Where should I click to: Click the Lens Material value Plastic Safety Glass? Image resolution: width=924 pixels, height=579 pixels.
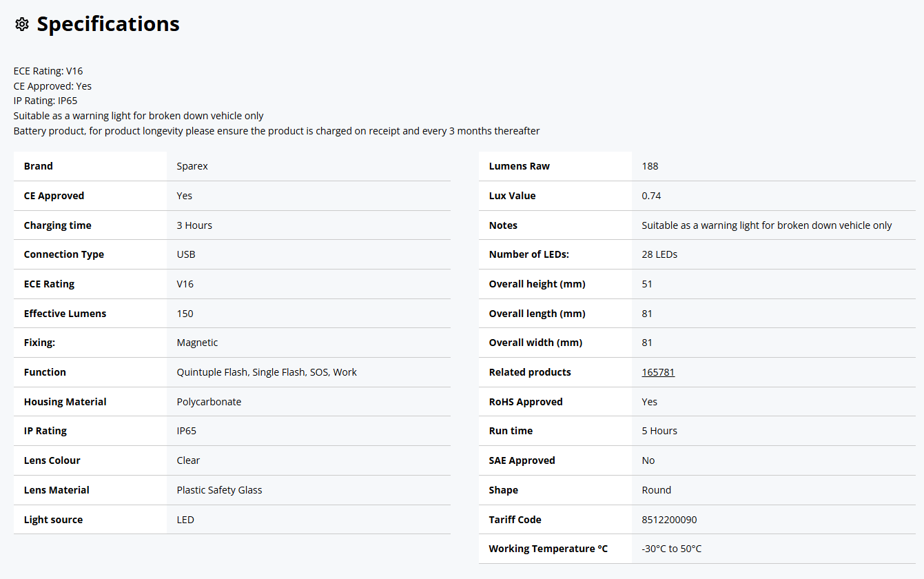pos(219,490)
